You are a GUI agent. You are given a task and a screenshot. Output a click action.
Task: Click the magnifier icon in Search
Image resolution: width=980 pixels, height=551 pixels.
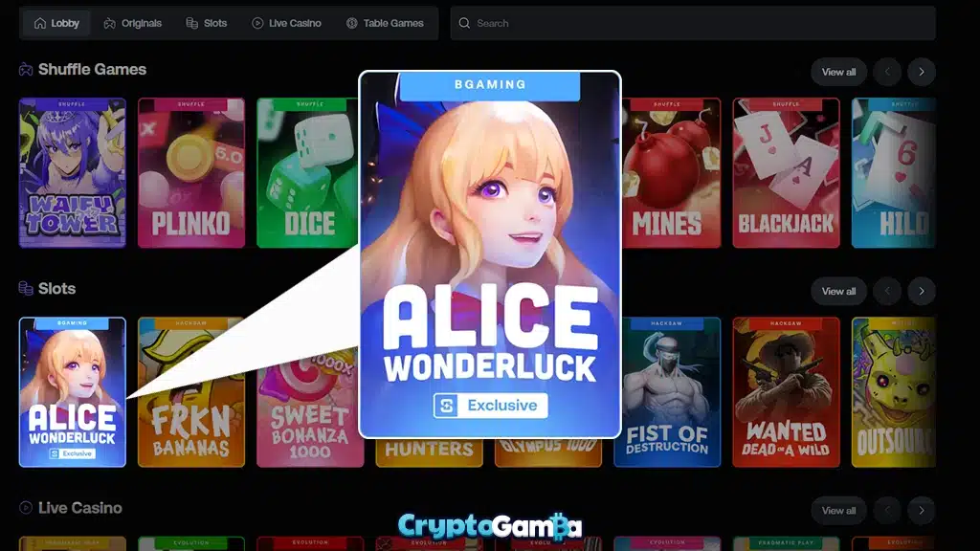point(464,23)
